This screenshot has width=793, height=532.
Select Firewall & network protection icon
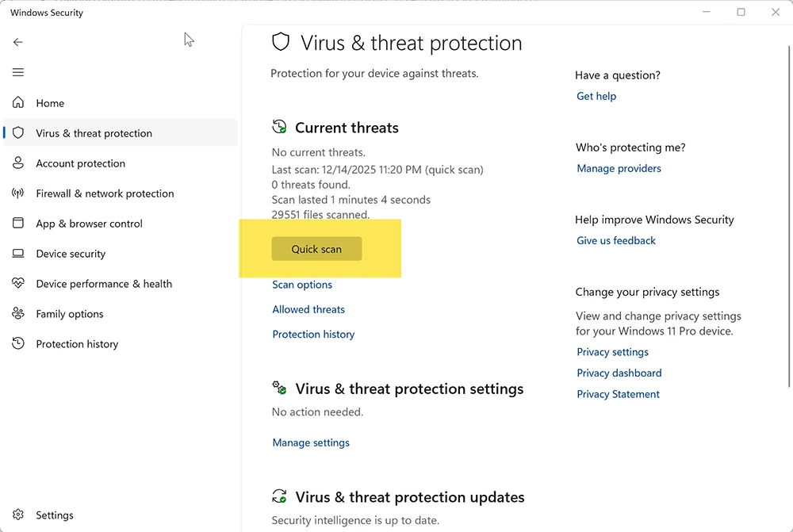coord(17,193)
